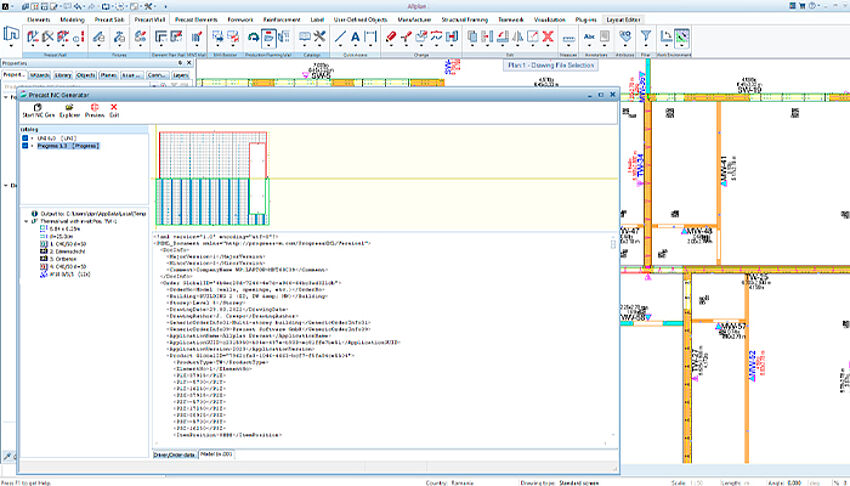Click the line drawing tool icon

pyautogui.click(x=340, y=37)
